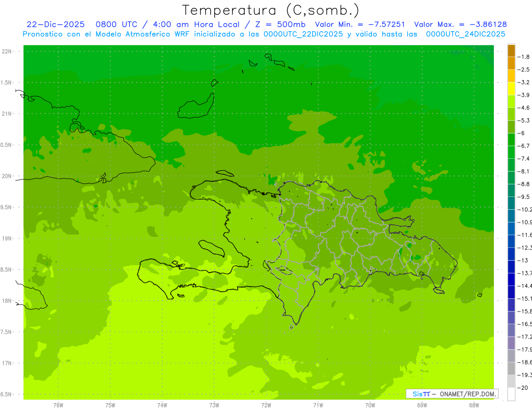
Task: Click the longitude axis label "70W"
Action: pos(370,405)
